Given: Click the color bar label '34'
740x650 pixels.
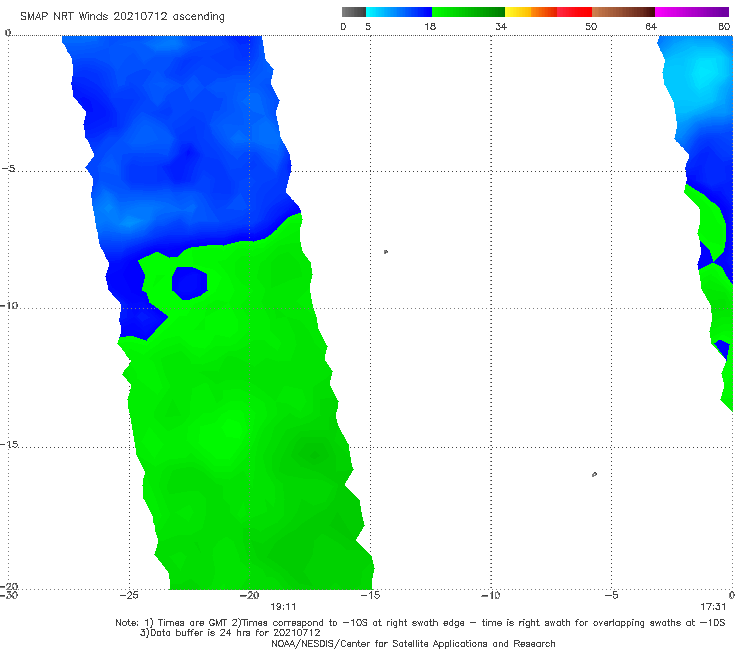Looking at the screenshot, I should (x=501, y=26).
